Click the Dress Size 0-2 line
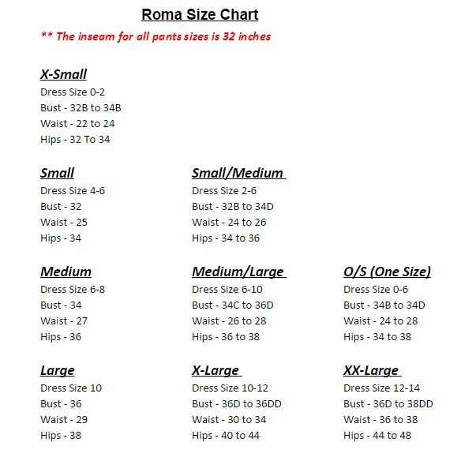 73,92
